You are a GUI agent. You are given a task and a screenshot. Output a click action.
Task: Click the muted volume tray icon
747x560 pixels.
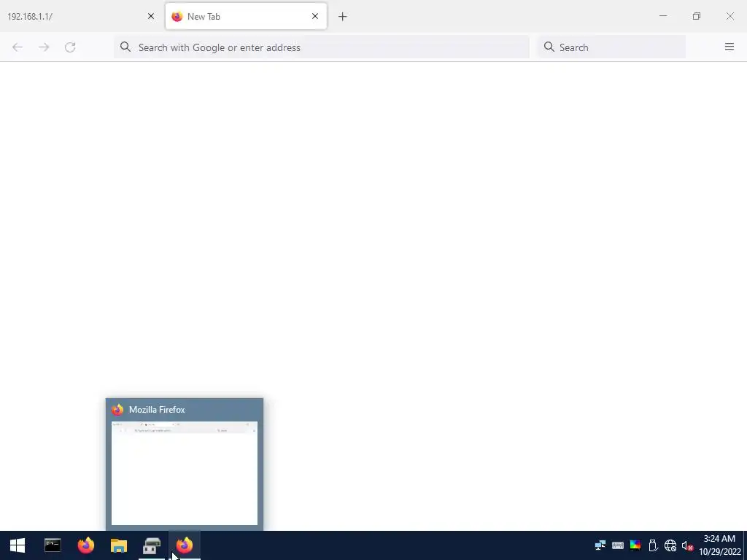(x=687, y=545)
